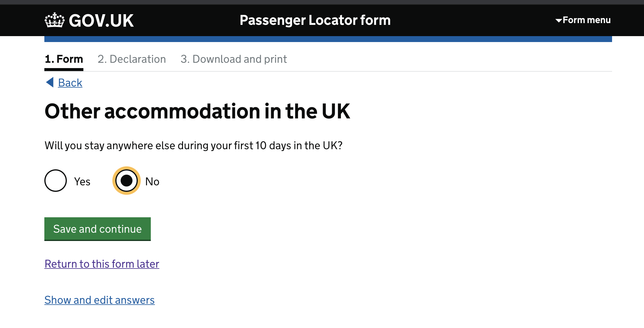Open the Show and edit answers link
Viewport: 644px width, 328px height.
tap(100, 300)
